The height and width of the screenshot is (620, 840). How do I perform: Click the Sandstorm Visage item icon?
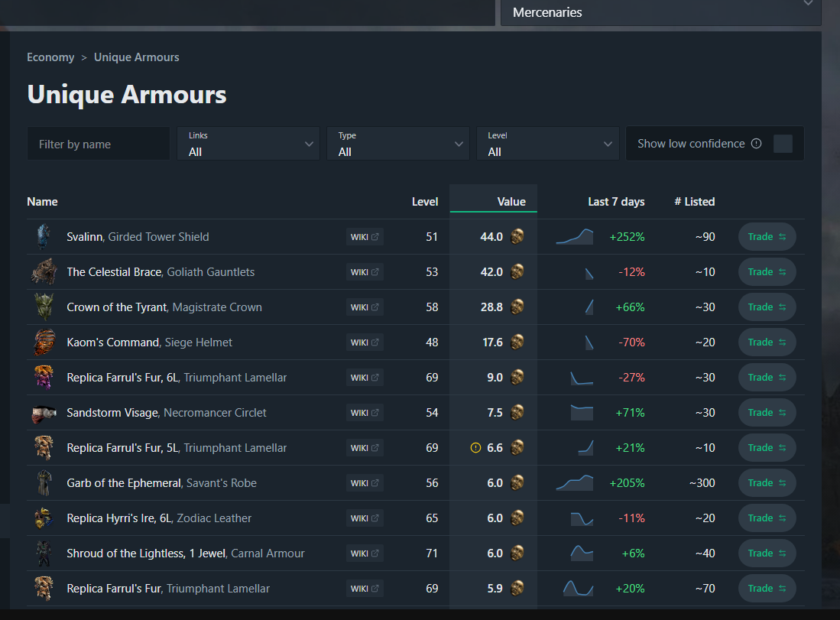coord(44,413)
